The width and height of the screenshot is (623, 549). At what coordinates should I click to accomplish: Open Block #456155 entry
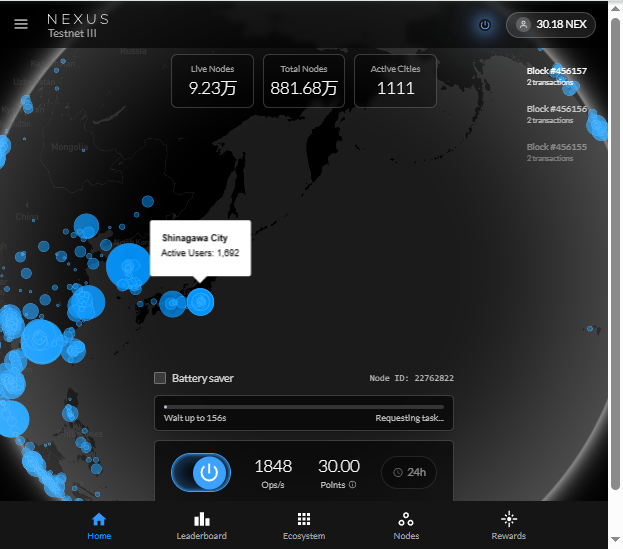click(x=556, y=153)
